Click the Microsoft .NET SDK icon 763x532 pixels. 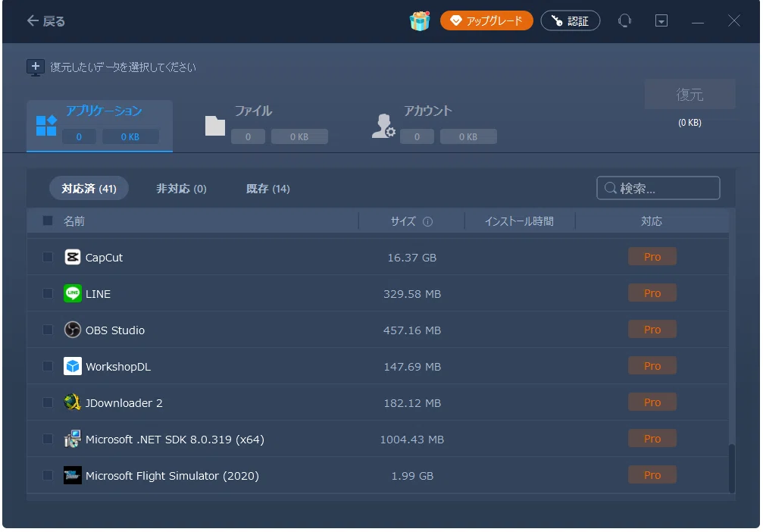(73, 439)
